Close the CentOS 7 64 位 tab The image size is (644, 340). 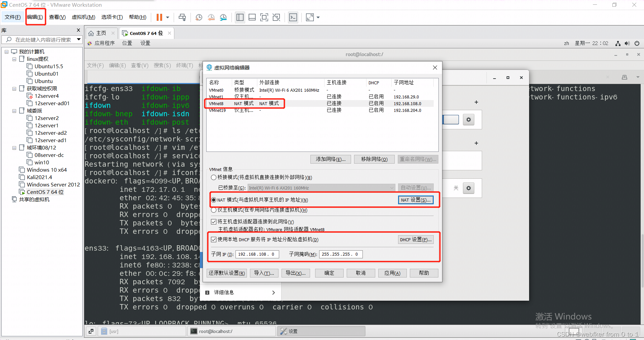(x=169, y=33)
